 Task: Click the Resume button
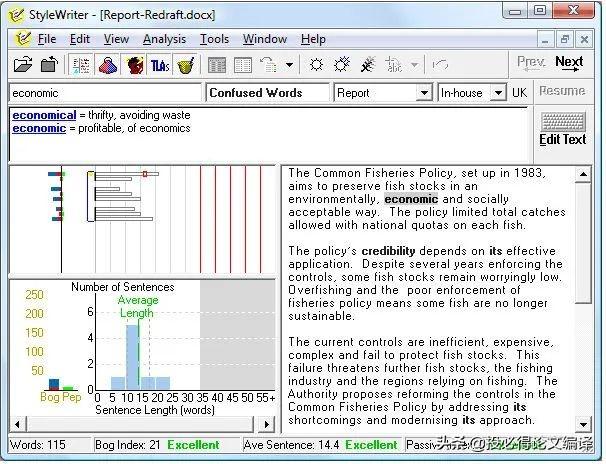pyautogui.click(x=562, y=91)
